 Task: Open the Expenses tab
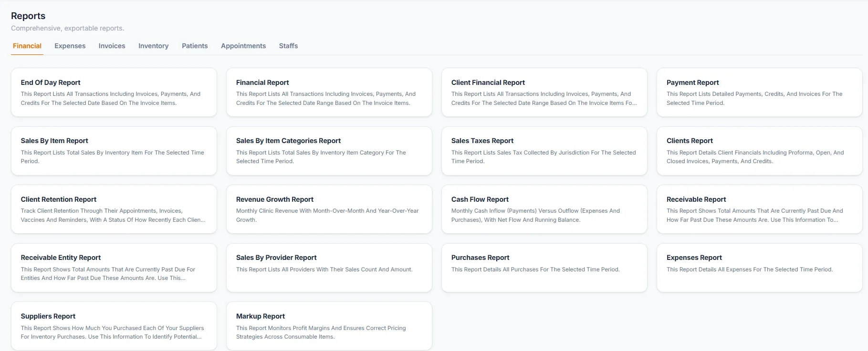(70, 46)
